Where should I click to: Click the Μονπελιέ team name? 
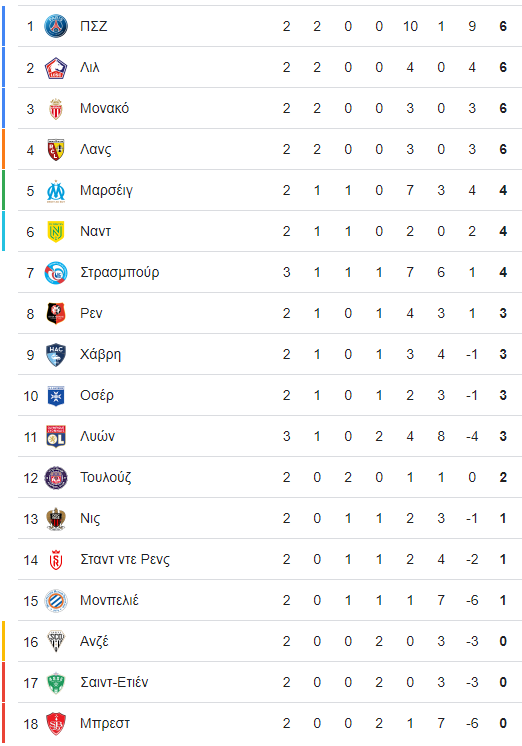(109, 600)
